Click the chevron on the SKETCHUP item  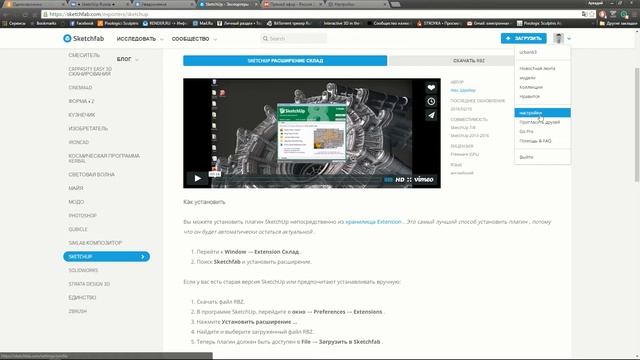[143, 257]
